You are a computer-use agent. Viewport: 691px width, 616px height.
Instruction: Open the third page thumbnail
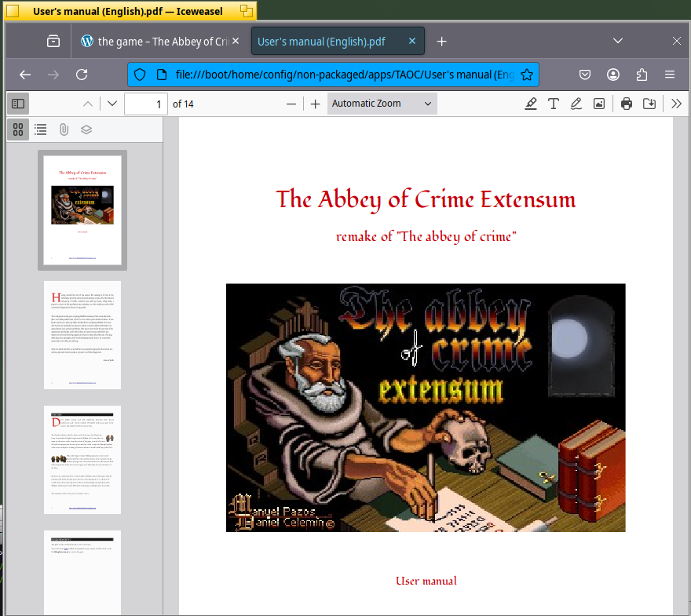pos(82,460)
